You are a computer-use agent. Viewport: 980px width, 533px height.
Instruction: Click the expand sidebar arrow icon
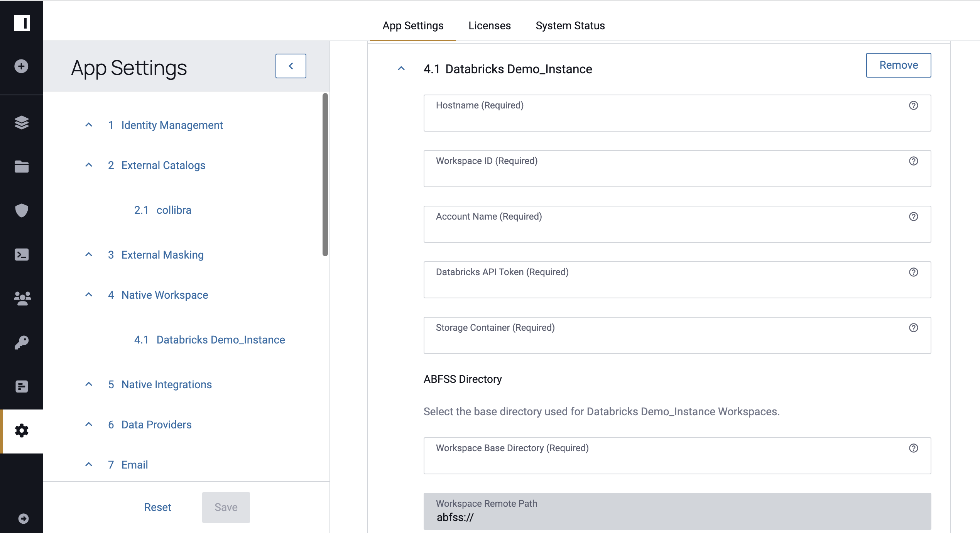pos(23,519)
